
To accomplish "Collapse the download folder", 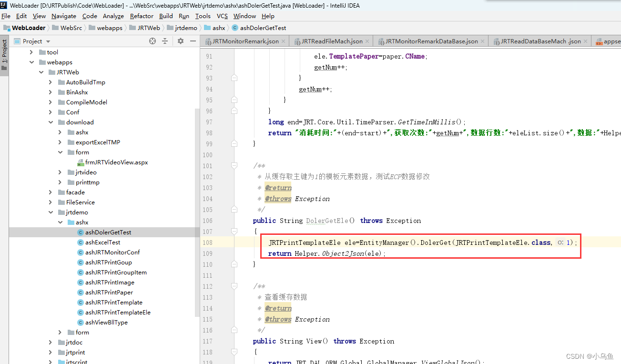I will click(x=51, y=122).
